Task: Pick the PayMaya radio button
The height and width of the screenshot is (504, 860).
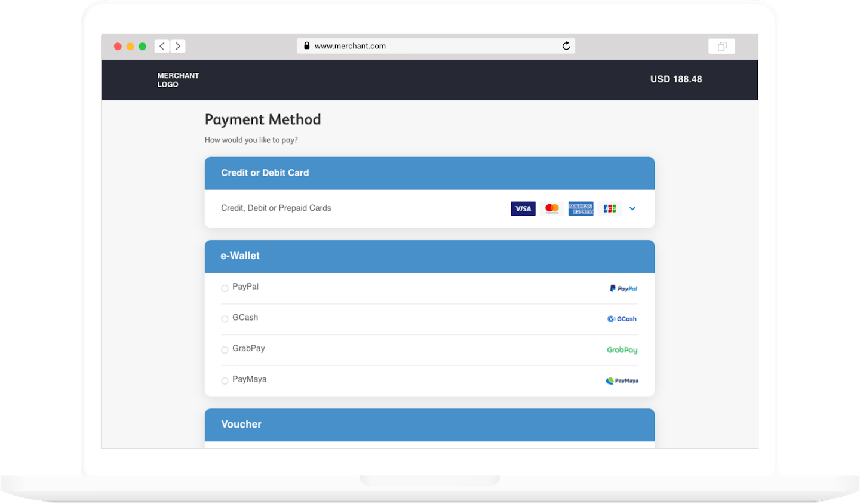Action: [225, 380]
